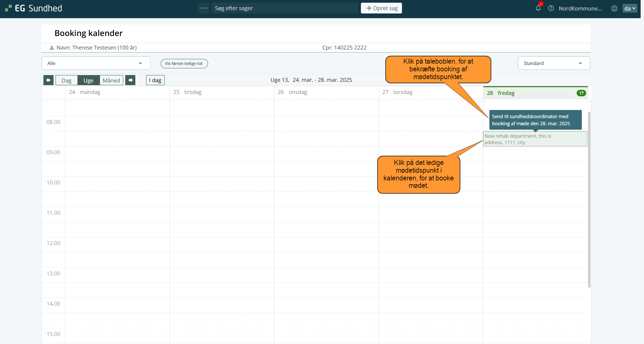This screenshot has width=644, height=344.
Task: Go to next week with right arrow
Action: (x=130, y=80)
